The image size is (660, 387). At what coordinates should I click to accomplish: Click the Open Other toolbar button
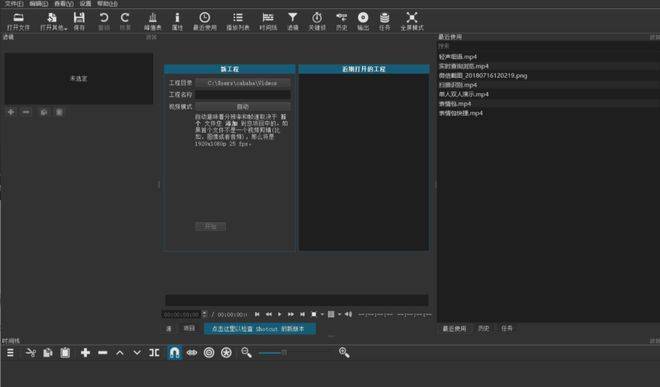pyautogui.click(x=53, y=21)
